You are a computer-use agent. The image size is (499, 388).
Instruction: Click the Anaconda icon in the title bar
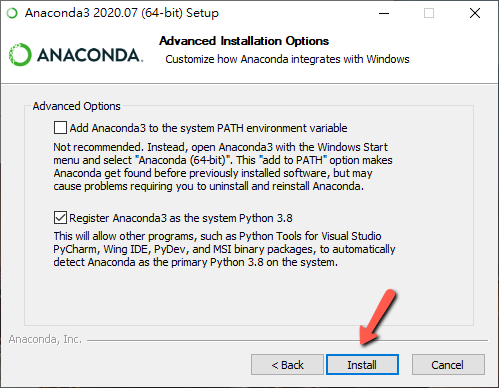point(12,13)
